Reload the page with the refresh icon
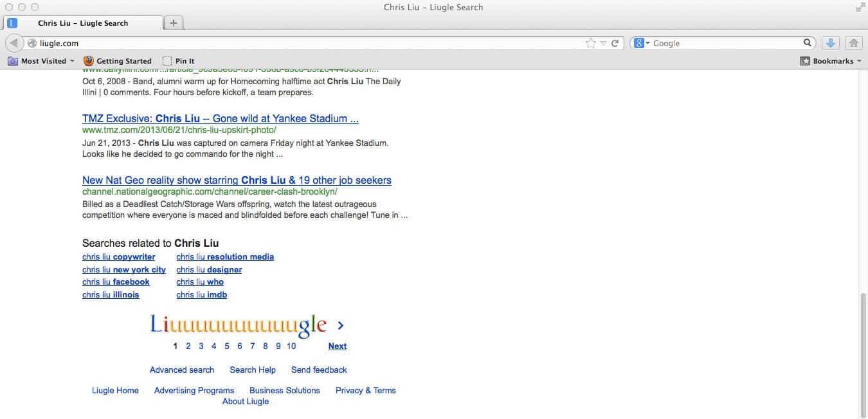 [x=615, y=43]
